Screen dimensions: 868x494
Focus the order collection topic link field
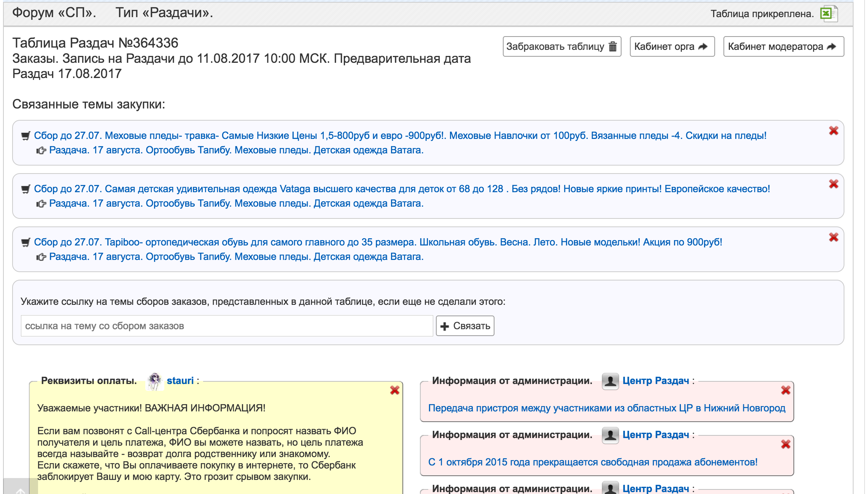pos(227,326)
